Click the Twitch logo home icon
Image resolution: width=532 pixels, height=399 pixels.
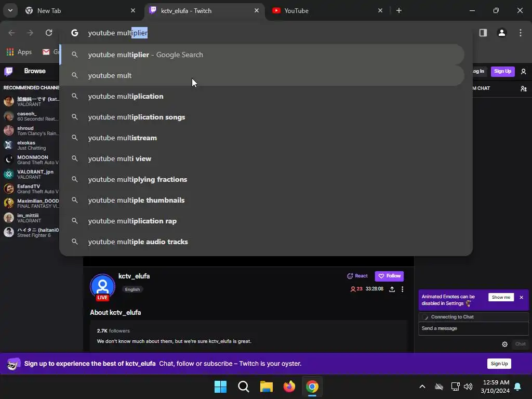pos(8,71)
